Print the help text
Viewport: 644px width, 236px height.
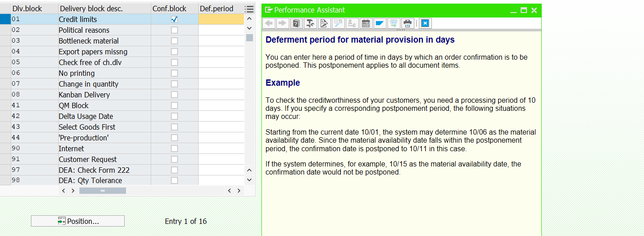(x=408, y=23)
